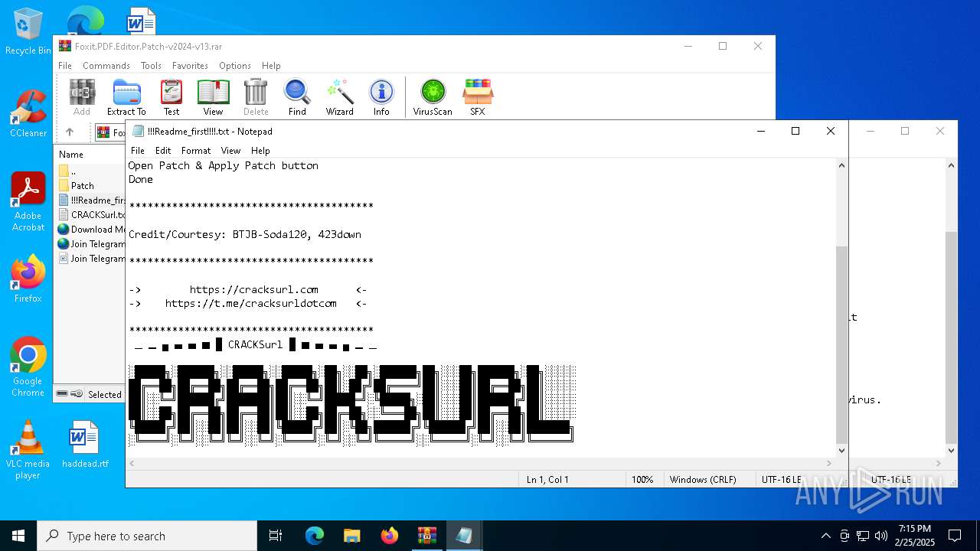Open WinRAR Options menu
This screenshot has width=980, height=551.
[x=235, y=66]
